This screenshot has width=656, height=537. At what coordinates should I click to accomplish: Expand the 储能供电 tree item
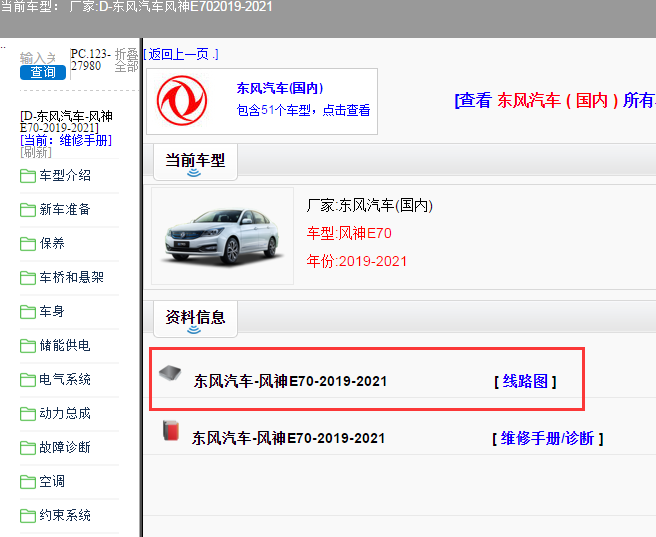click(65, 345)
